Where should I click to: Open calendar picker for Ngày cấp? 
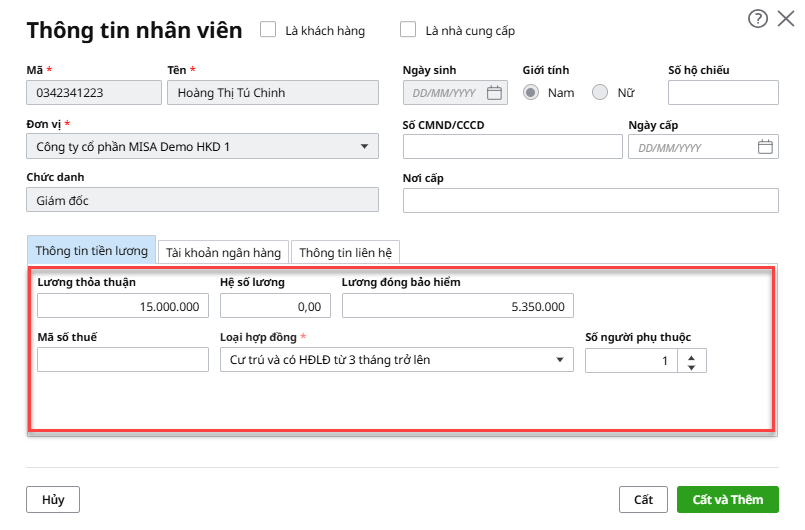[x=765, y=147]
